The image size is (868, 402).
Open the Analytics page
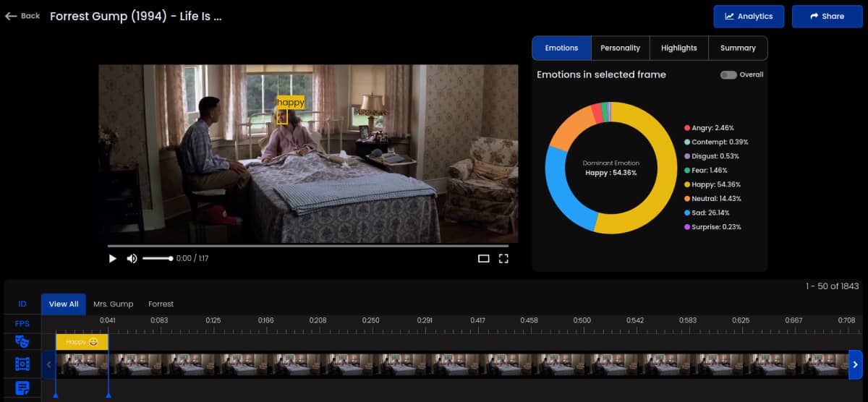(x=749, y=16)
